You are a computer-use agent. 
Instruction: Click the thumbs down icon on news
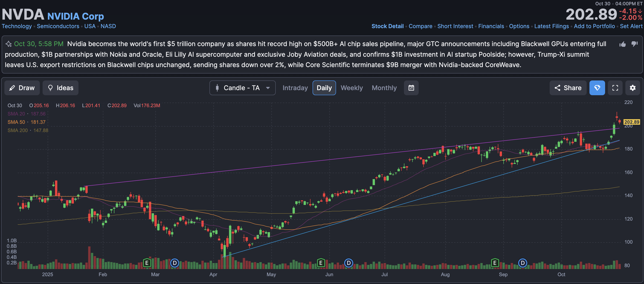tap(634, 44)
